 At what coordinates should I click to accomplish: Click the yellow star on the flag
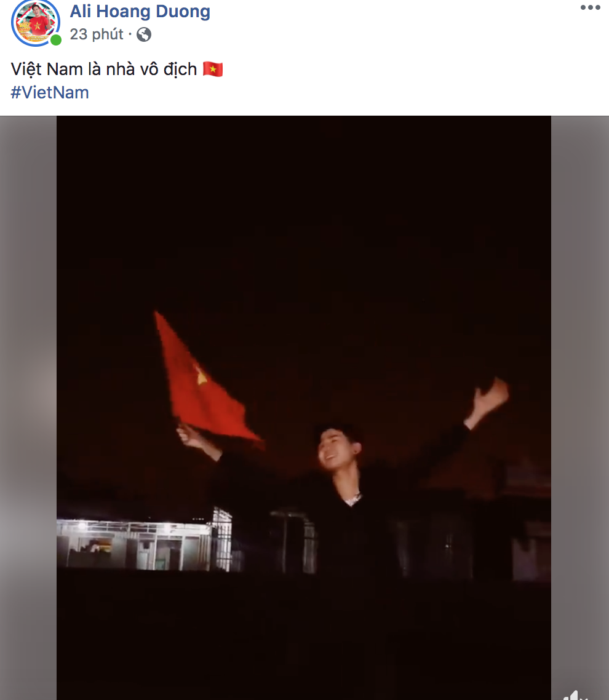(x=201, y=375)
